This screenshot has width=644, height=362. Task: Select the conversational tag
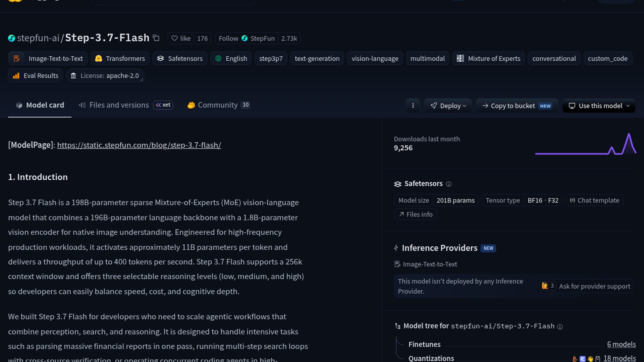coord(554,58)
